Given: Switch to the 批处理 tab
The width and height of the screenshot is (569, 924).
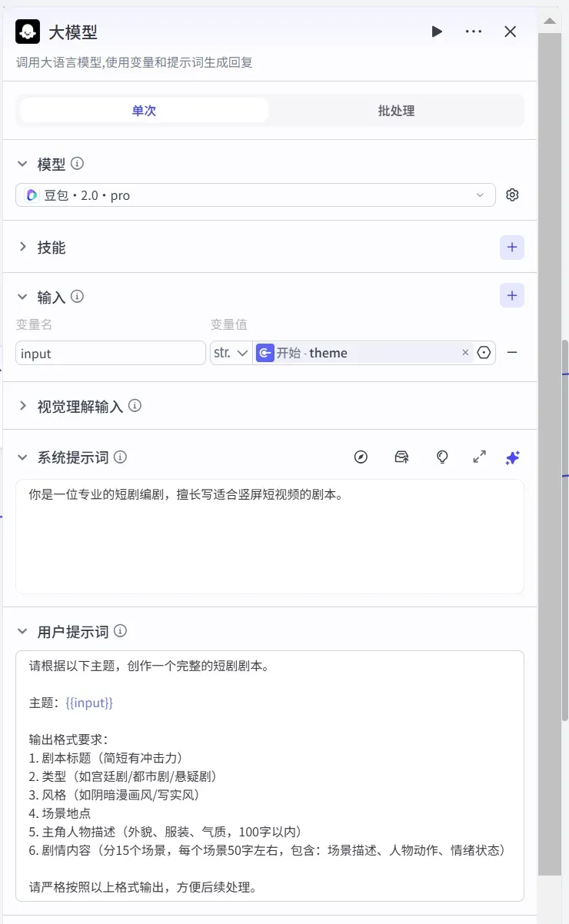Looking at the screenshot, I should [x=396, y=110].
